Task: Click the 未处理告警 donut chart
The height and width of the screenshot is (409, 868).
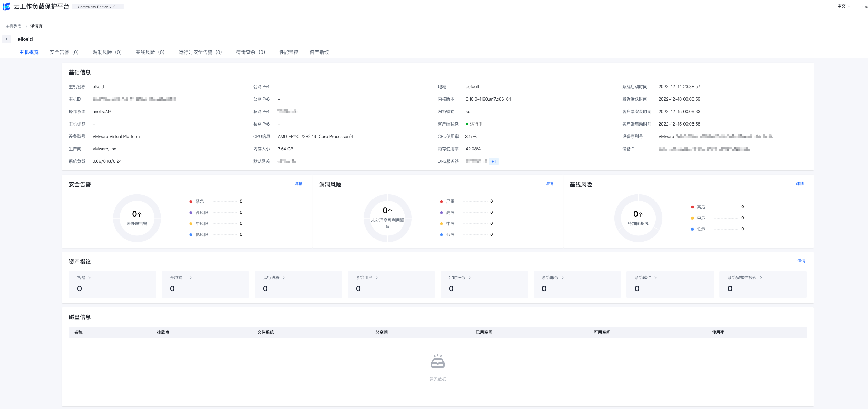Action: click(x=137, y=218)
